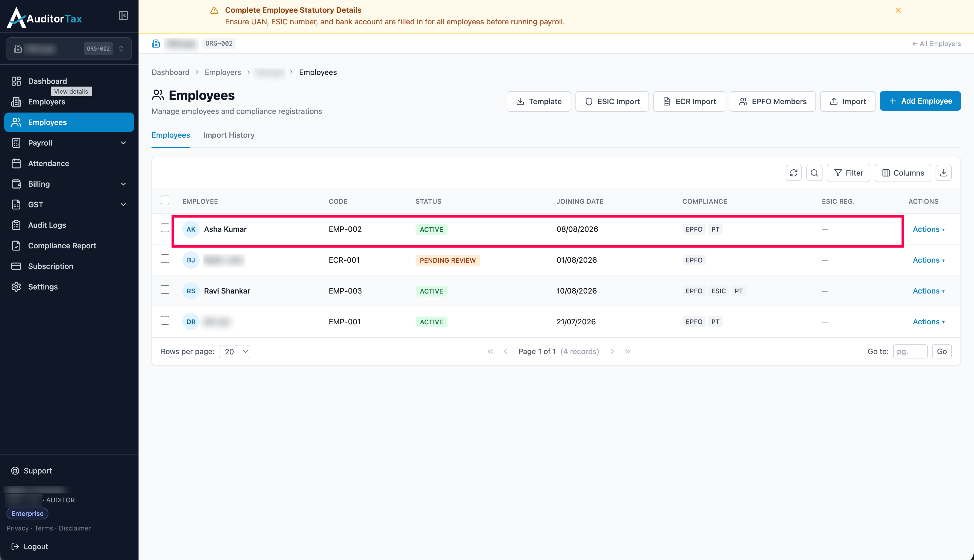Go to last page arrow
Image resolution: width=974 pixels, height=560 pixels.
627,351
